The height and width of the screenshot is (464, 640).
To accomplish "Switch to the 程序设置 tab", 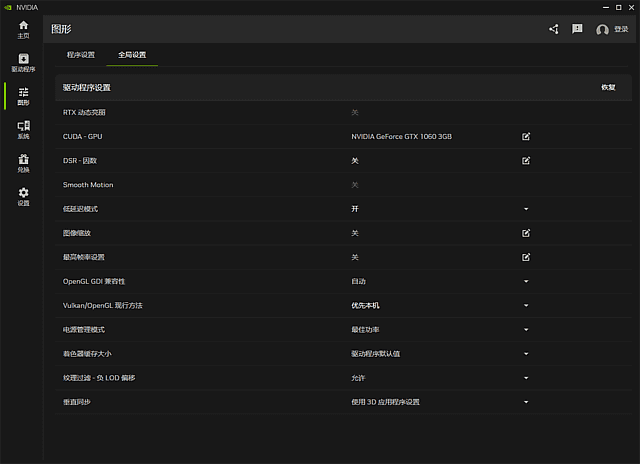I will tap(80, 54).
